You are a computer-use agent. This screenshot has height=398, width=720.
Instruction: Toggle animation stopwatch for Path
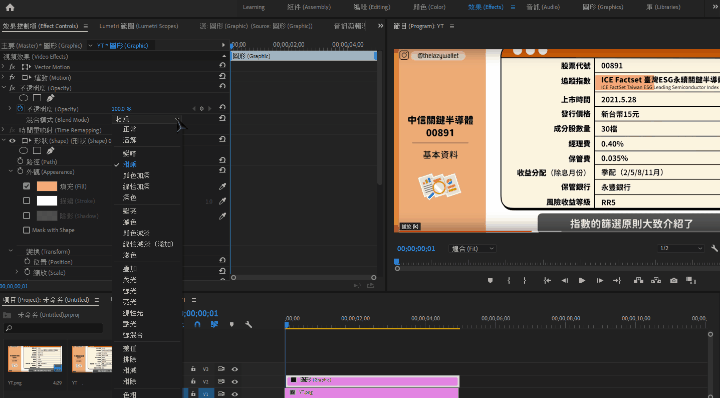point(20,161)
